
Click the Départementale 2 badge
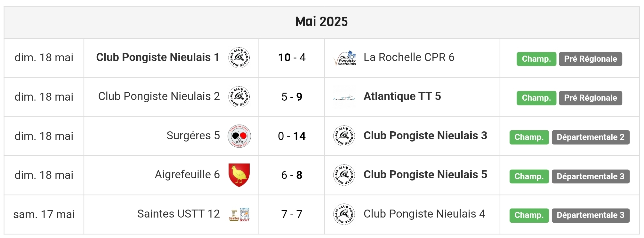tap(591, 137)
